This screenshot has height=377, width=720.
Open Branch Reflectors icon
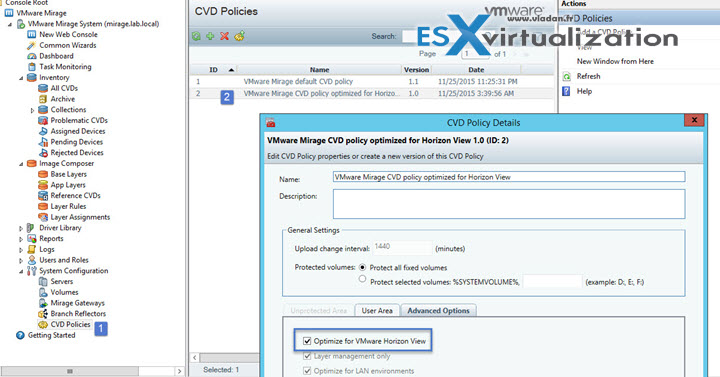click(x=43, y=314)
